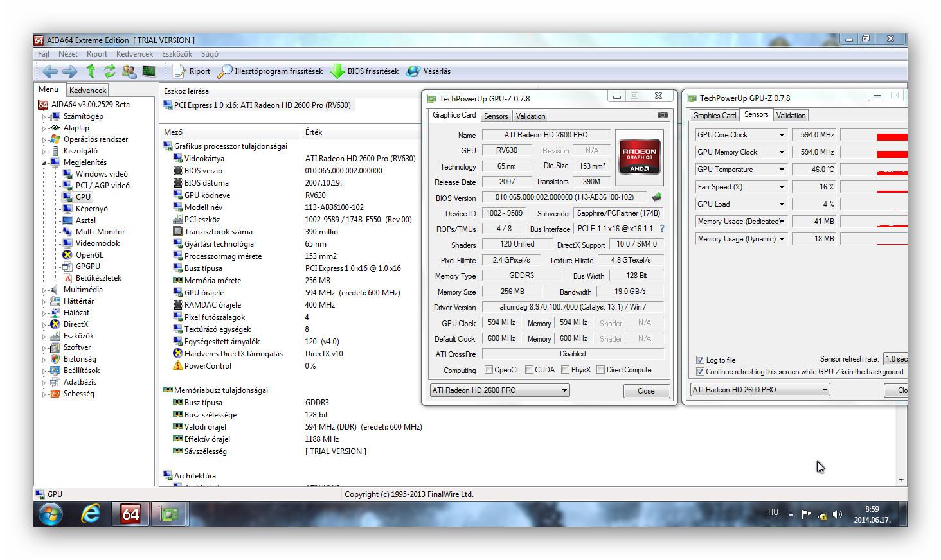Click the BIOS save chip icon in GPU-Z

[656, 197]
